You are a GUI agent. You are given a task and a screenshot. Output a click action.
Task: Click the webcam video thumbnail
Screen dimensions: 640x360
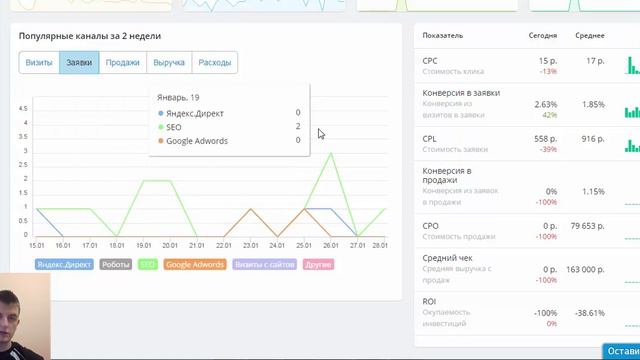[25, 317]
